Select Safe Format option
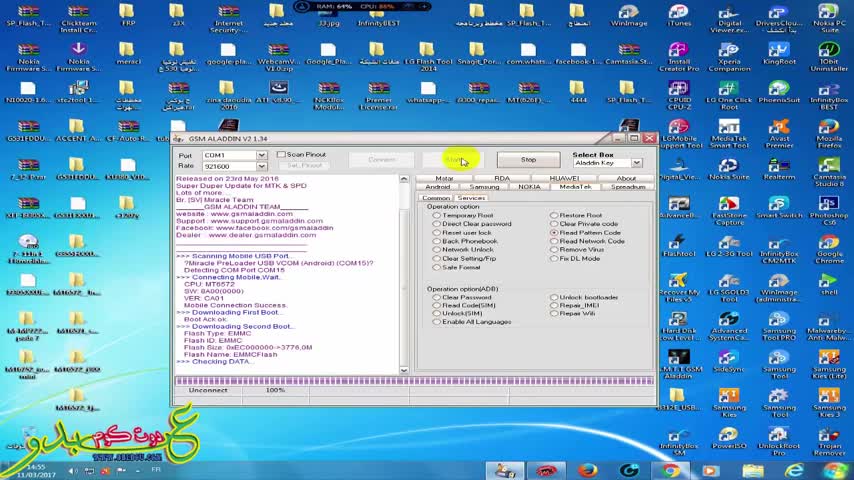 436,268
